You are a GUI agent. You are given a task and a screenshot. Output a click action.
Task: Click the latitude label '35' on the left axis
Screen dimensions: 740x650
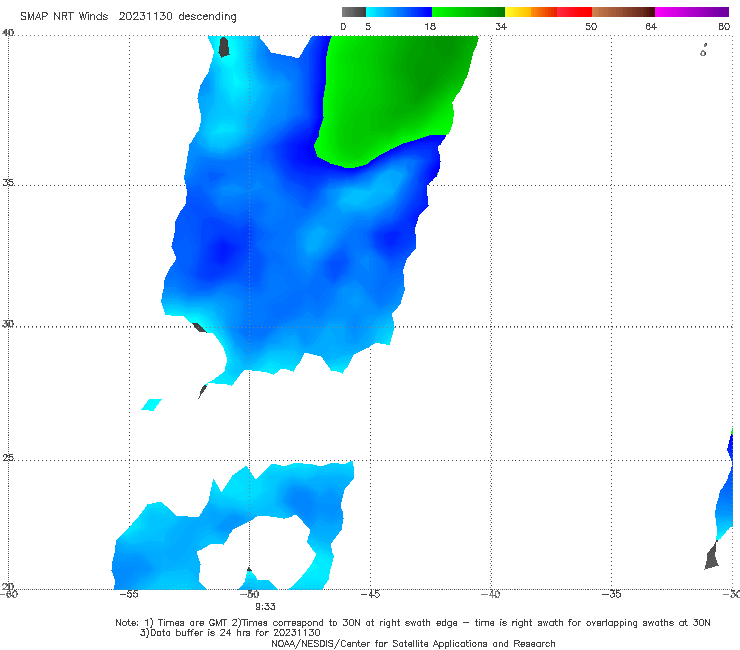click(x=8, y=182)
